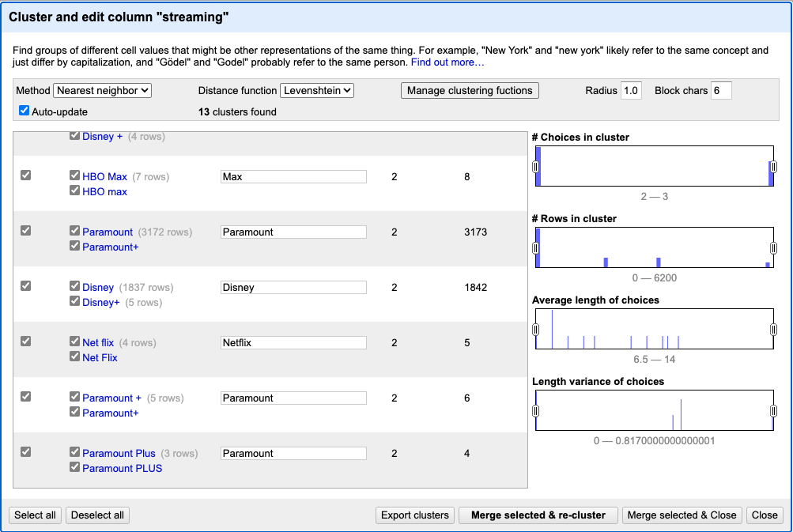793x532 pixels.
Task: Uncheck the HBO Max value checkbox
Action: click(75, 175)
